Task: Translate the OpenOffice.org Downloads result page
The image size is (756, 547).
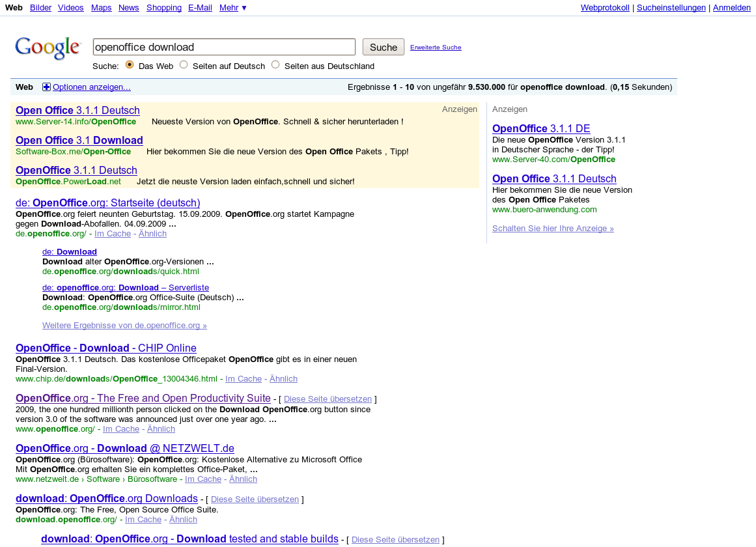Action: click(255, 499)
